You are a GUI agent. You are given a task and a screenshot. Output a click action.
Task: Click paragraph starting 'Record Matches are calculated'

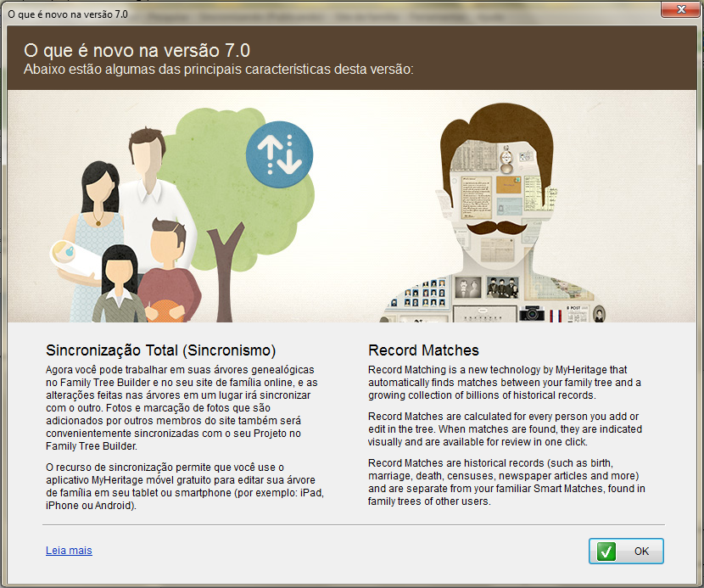pyautogui.click(x=506, y=429)
